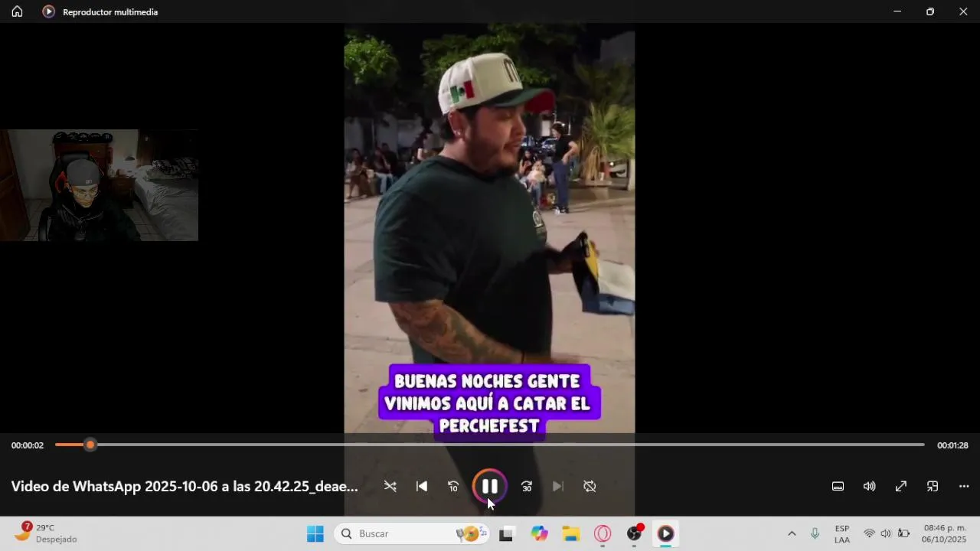Screen dimensions: 980x551
Task: Open the volume control
Action: [870, 486]
